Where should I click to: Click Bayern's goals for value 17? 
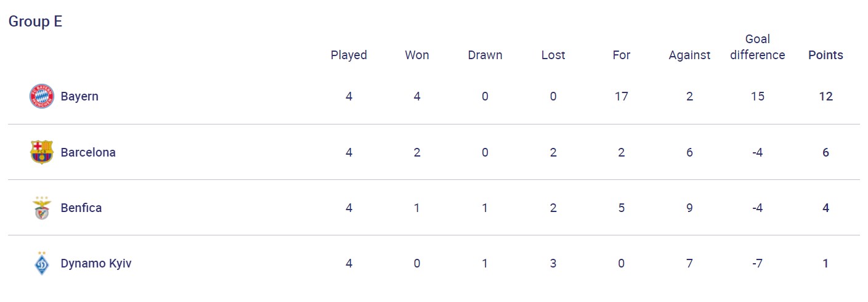[x=621, y=97]
